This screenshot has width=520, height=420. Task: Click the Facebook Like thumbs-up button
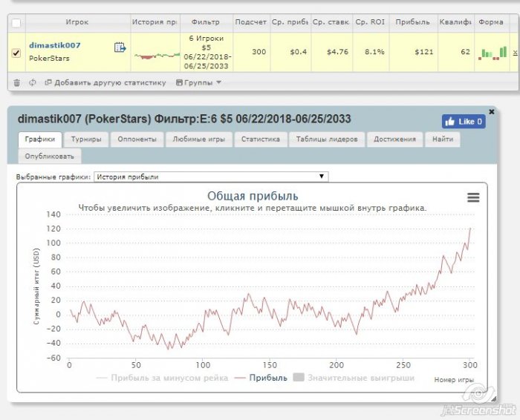(x=464, y=122)
